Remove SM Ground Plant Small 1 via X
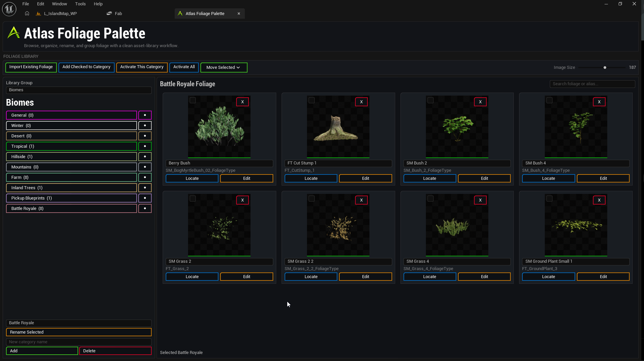The image size is (644, 361). 599,200
